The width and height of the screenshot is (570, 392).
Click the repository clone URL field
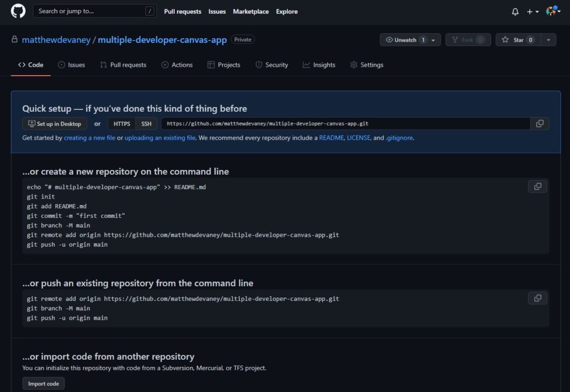click(x=345, y=124)
